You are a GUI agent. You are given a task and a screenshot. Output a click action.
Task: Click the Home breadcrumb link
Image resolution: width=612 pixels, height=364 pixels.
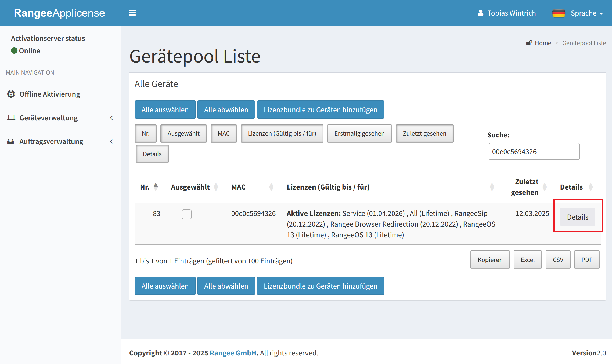543,43
